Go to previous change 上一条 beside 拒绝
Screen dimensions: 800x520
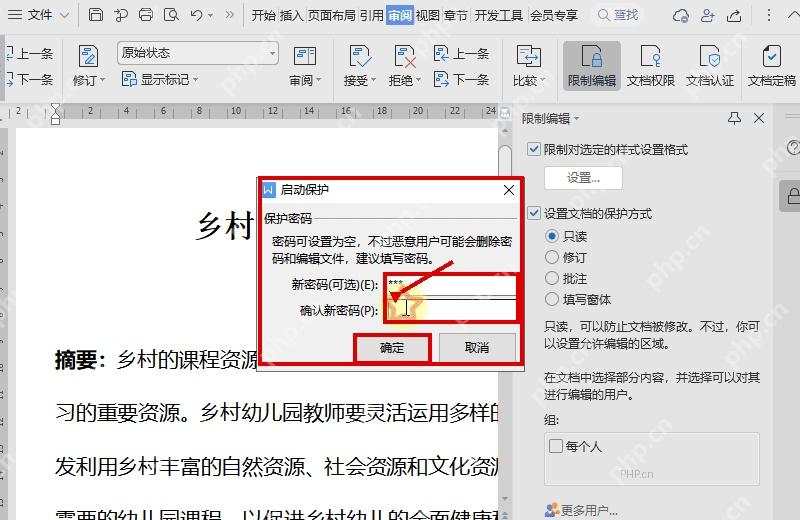pyautogui.click(x=461, y=53)
